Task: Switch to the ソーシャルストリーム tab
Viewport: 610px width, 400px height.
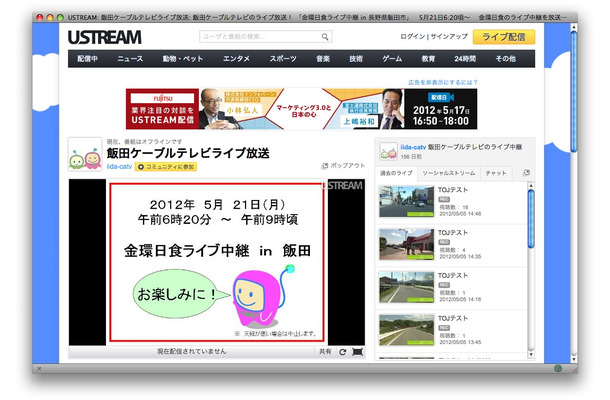Action: coord(449,173)
